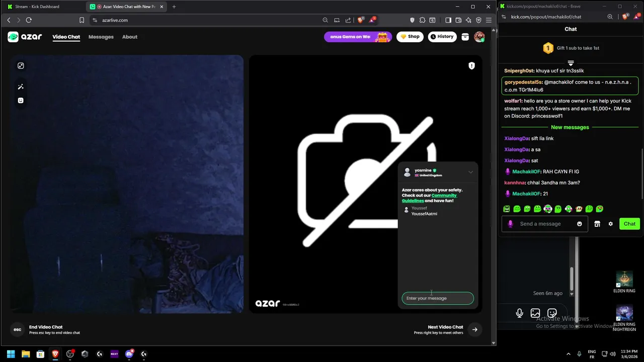Open the Community Guidelines link

(x=429, y=198)
